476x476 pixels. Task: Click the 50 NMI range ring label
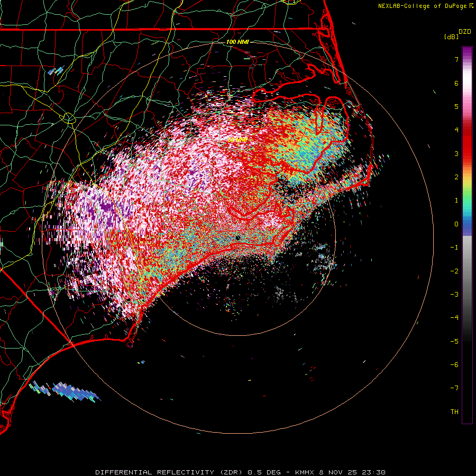(x=237, y=140)
